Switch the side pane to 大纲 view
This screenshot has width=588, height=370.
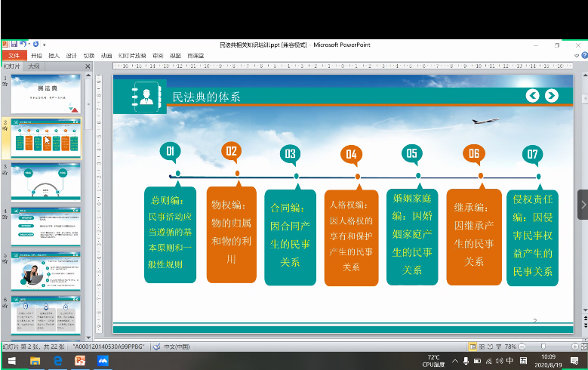[x=34, y=66]
